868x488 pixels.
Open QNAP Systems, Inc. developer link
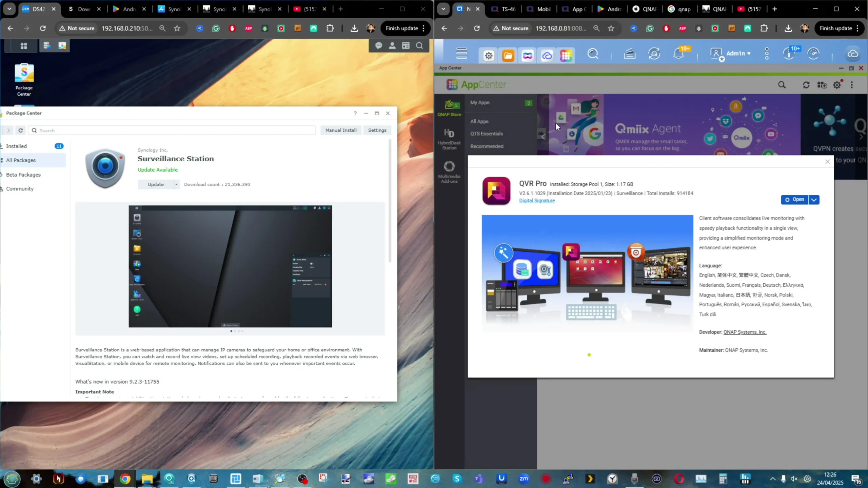coord(745,332)
